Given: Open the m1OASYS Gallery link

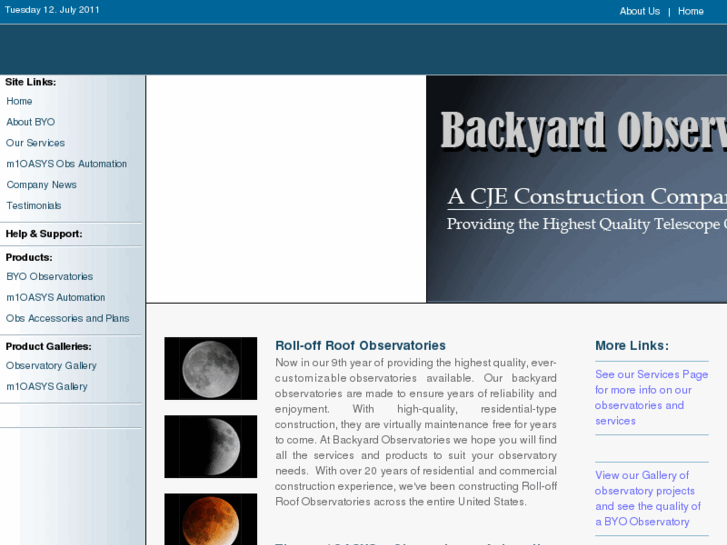Looking at the screenshot, I should point(47,386).
